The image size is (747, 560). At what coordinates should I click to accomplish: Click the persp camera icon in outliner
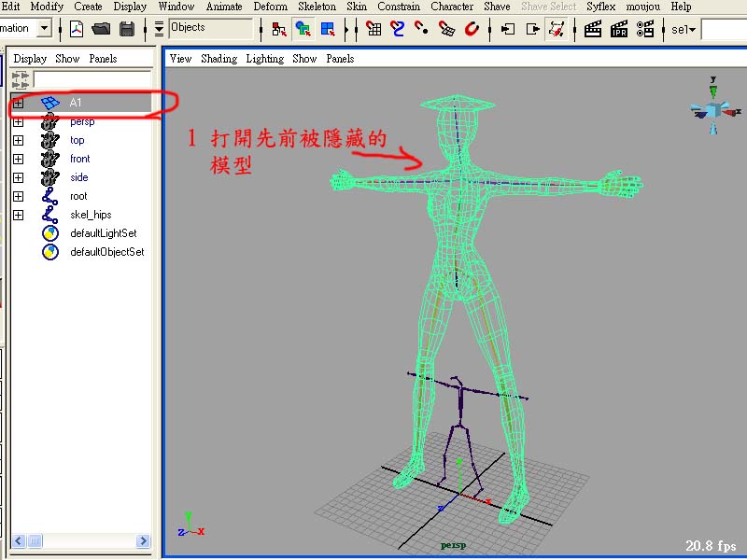click(x=50, y=121)
